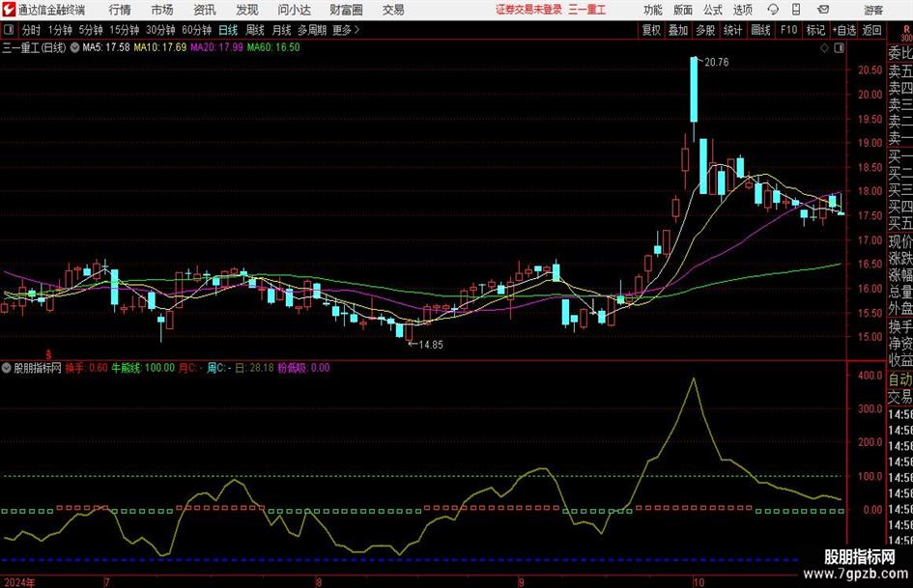
Task: Click the MA60: 16.50 indicator label
Action: pyautogui.click(x=273, y=47)
